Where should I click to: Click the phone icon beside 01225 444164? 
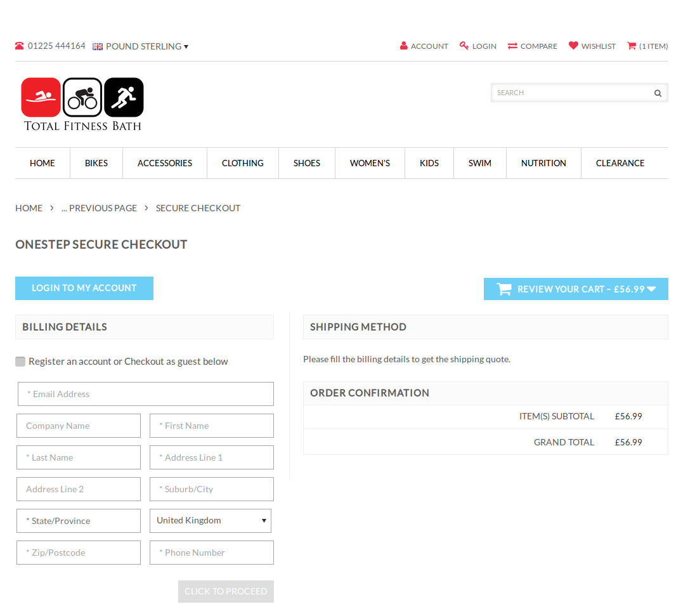(20, 46)
